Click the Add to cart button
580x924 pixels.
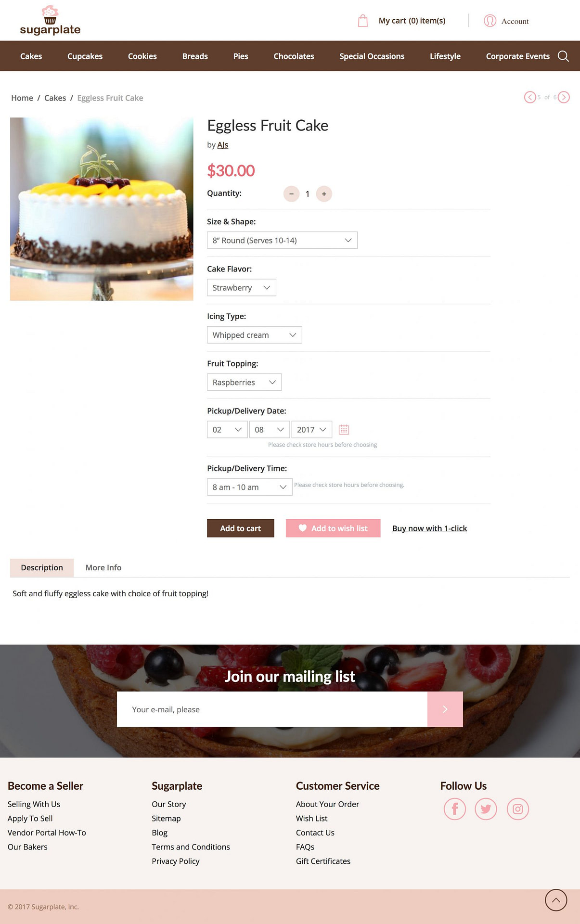(241, 528)
